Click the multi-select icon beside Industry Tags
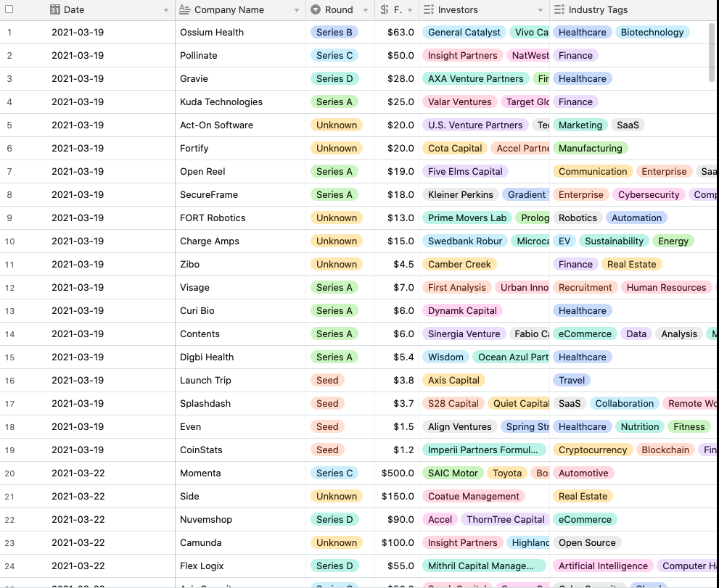Viewport: 719px width, 588px height. pos(559,9)
